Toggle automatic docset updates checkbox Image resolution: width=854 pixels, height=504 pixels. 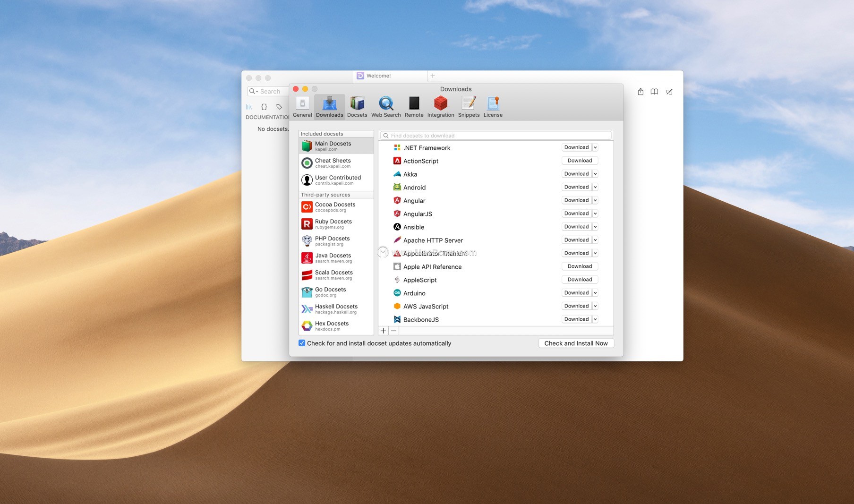coord(302,343)
